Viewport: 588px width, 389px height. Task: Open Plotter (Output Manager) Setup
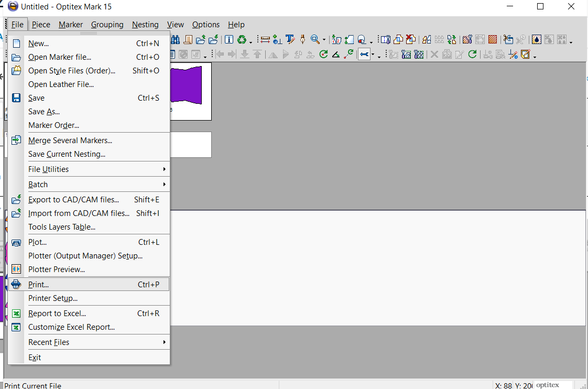(89, 256)
